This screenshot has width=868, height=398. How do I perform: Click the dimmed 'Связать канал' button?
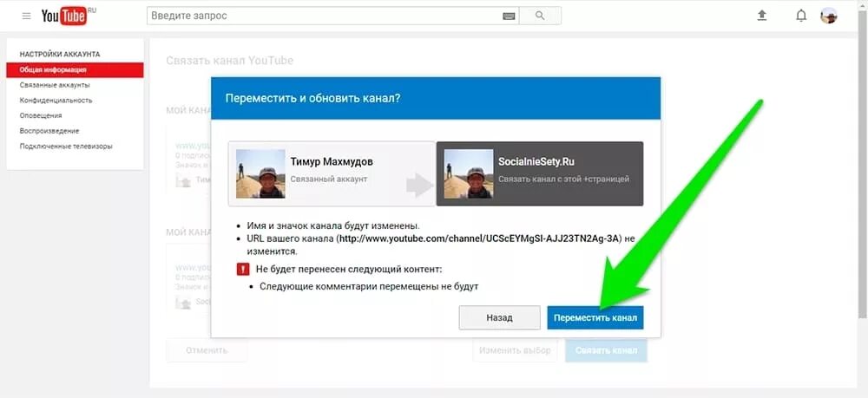(x=606, y=350)
